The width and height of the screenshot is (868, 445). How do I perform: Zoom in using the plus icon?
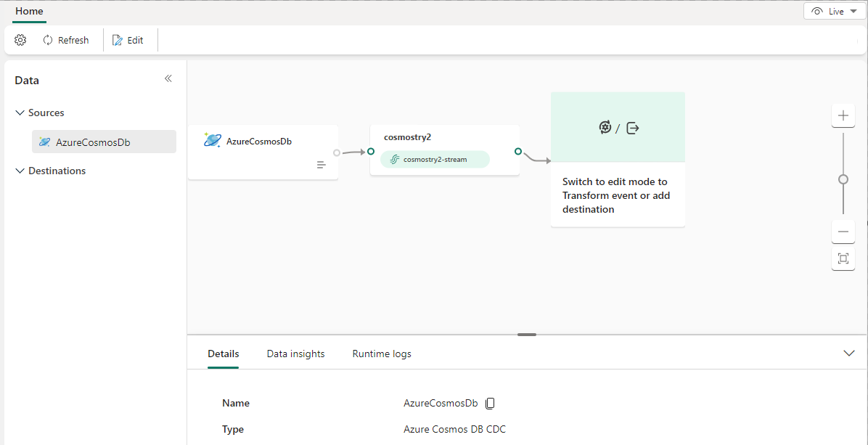pos(843,115)
